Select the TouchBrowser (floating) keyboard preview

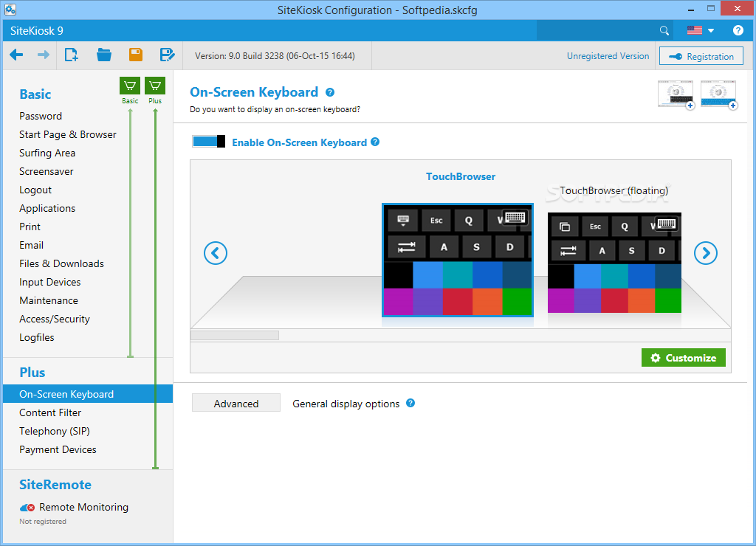coord(614,263)
